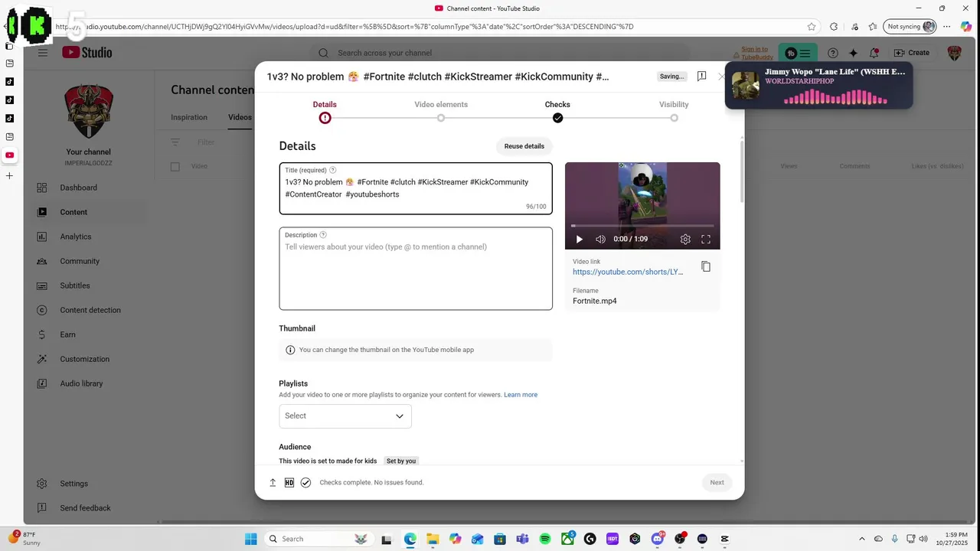Open Content detection in sidebar
980x551 pixels.
click(90, 310)
